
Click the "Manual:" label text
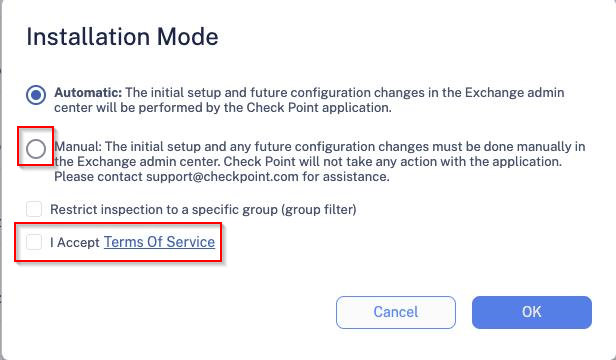(78, 147)
